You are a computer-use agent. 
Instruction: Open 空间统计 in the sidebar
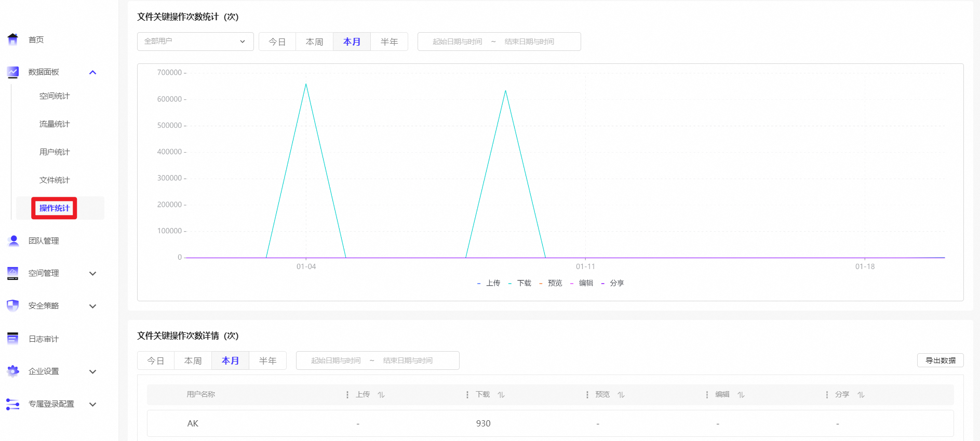55,96
